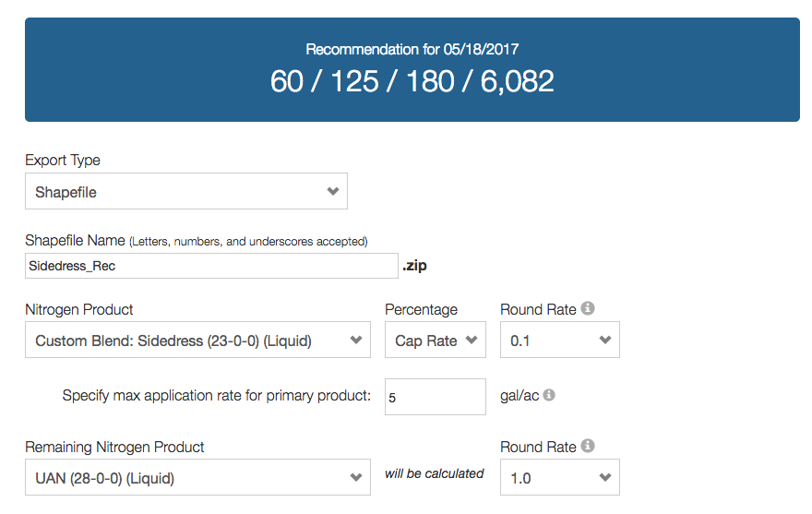Click the 60 / 125 / 180 / 6,082 values
This screenshot has height=514, width=812.
412,82
